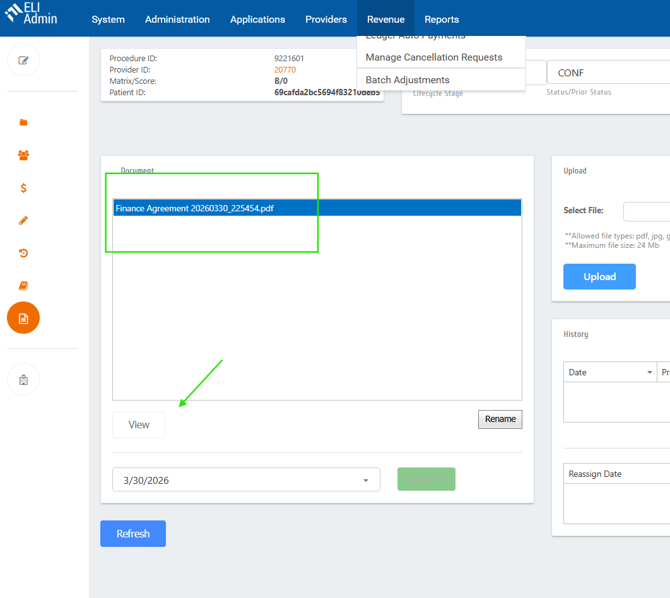Select Batch Adjustments from menu
Screen dimensions: 670x598
407,80
